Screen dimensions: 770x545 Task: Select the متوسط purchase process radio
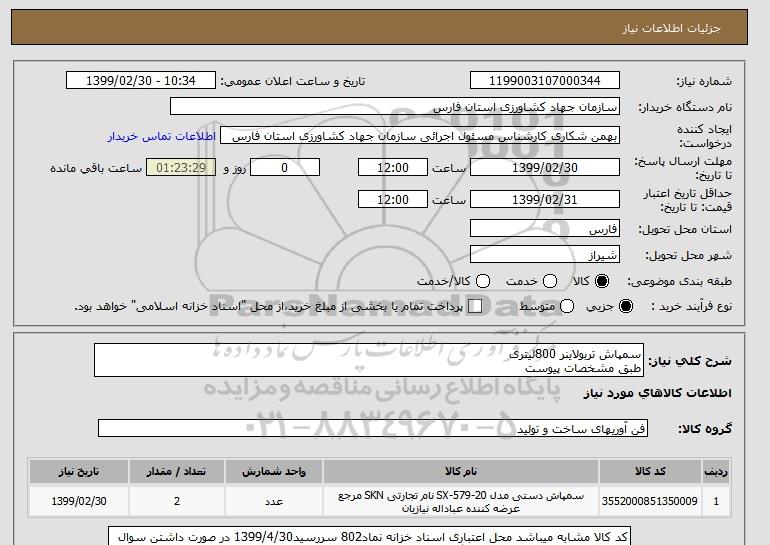pyautogui.click(x=567, y=306)
